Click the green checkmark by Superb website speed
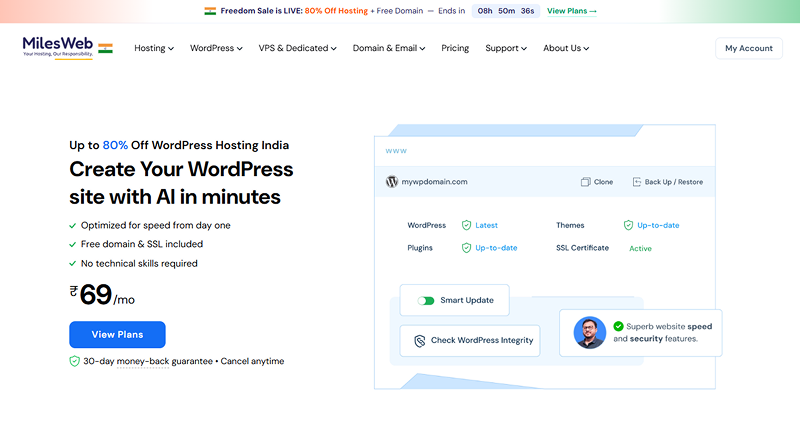 pyautogui.click(x=618, y=326)
